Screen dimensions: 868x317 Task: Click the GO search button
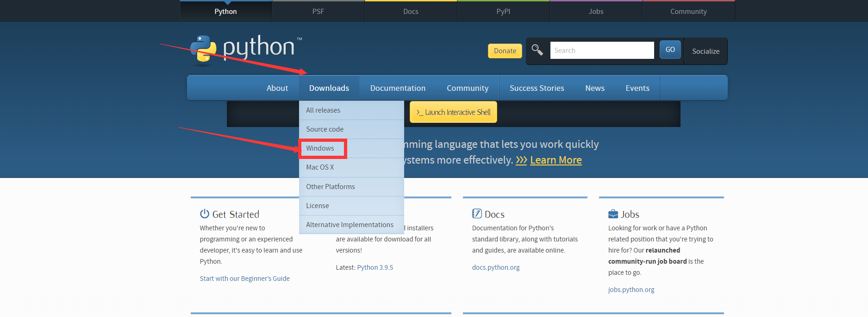(x=670, y=50)
